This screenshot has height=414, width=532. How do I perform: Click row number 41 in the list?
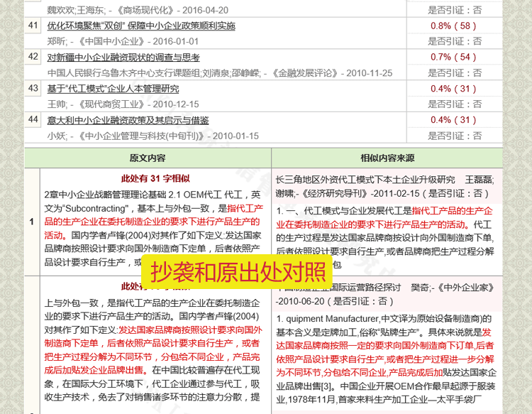tap(33, 26)
